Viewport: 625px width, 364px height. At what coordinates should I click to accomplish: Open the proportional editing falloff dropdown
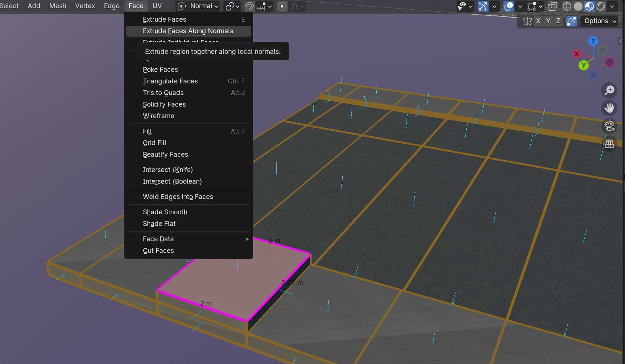click(x=297, y=6)
